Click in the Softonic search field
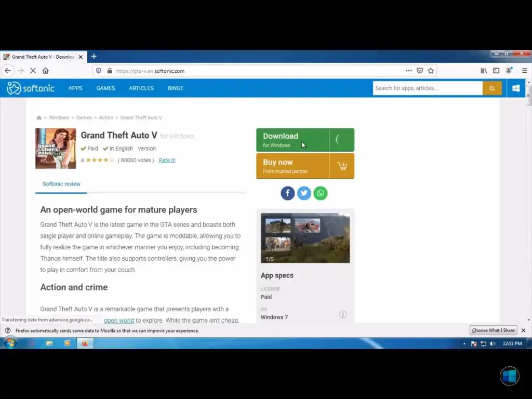This screenshot has width=532, height=399. point(428,88)
